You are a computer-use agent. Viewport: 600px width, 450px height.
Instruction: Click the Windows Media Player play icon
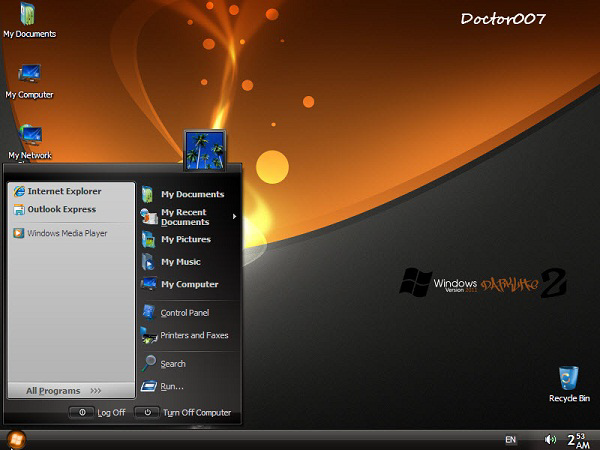tap(18, 233)
